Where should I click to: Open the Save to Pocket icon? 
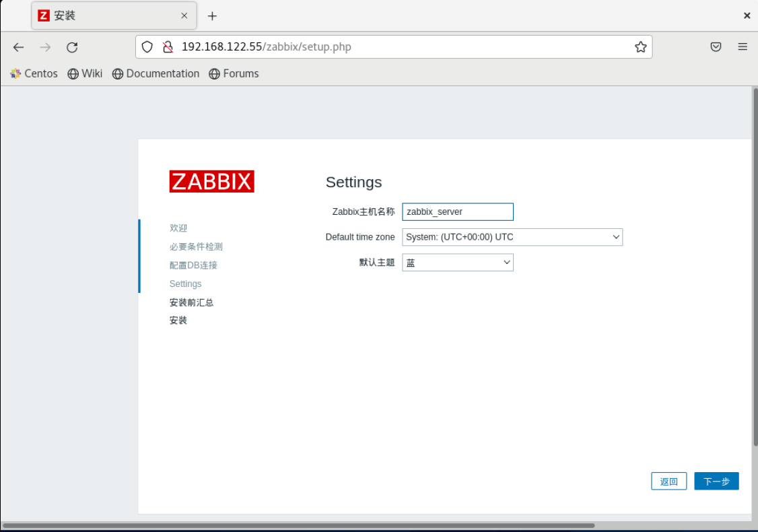point(716,47)
